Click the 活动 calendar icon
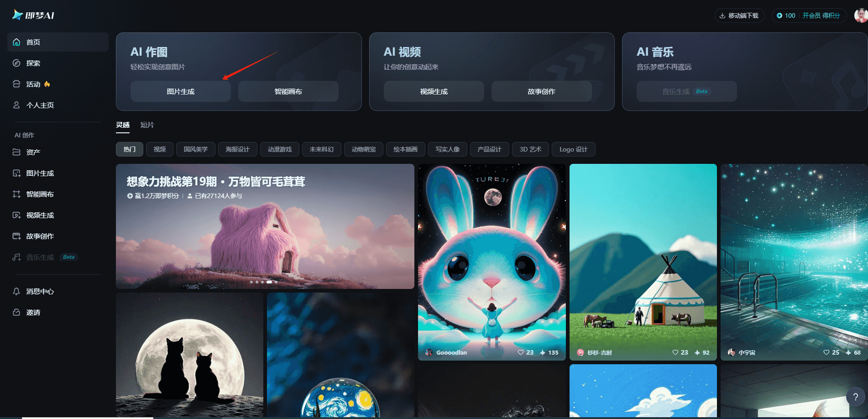 pyautogui.click(x=16, y=84)
